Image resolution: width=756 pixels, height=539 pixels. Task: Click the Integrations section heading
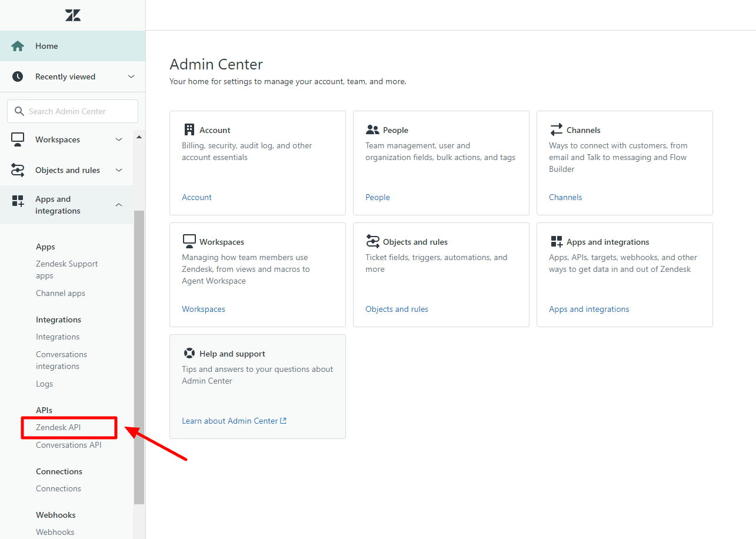click(58, 320)
